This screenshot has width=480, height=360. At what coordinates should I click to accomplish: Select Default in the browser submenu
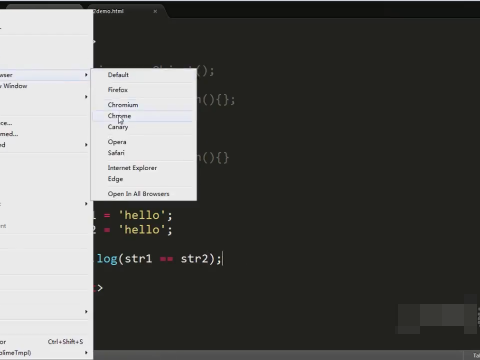tap(144, 75)
